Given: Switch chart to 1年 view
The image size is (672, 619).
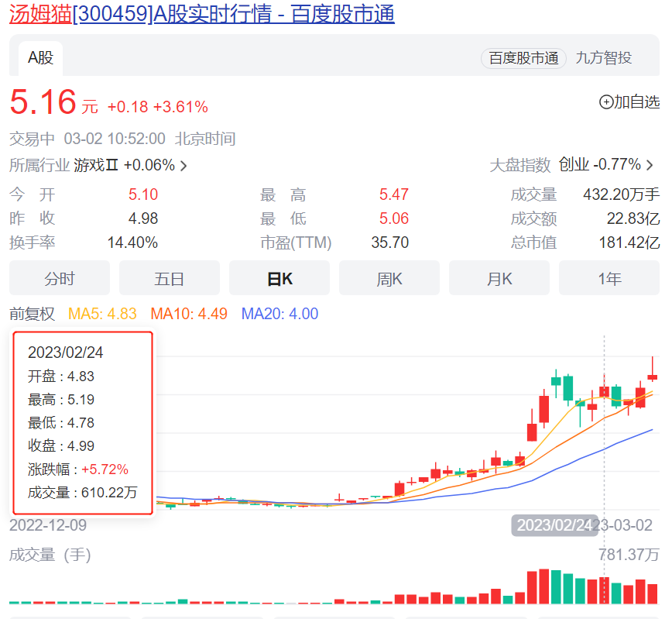Looking at the screenshot, I should tap(609, 279).
